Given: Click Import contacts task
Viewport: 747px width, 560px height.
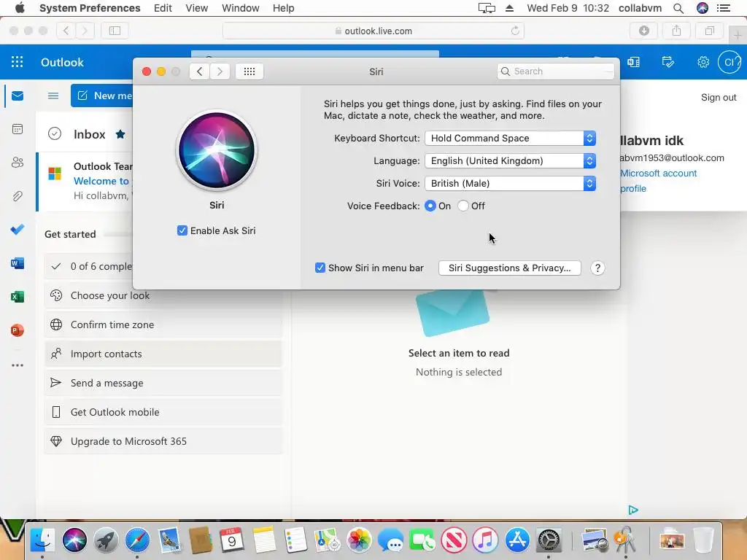Looking at the screenshot, I should click(163, 354).
